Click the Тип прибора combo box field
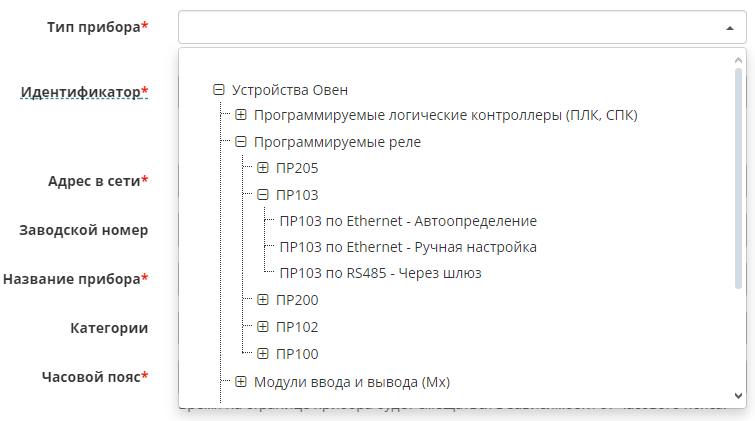Viewport: 755px width, 421px height. 450,28
